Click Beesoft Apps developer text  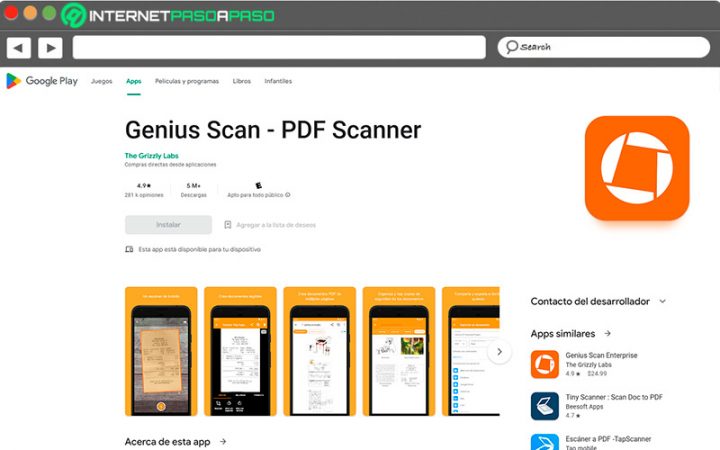(x=584, y=406)
